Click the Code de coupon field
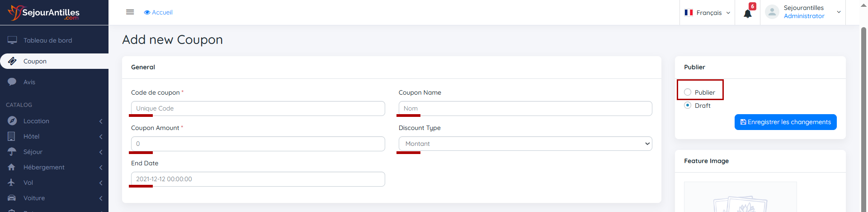Viewport: 868px width, 212px height. pyautogui.click(x=258, y=108)
